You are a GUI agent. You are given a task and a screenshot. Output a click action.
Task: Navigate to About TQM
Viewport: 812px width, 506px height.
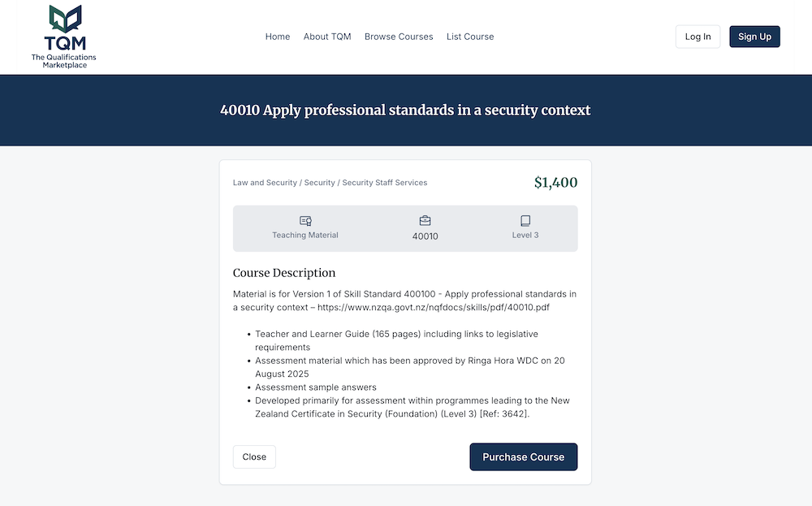pyautogui.click(x=327, y=37)
